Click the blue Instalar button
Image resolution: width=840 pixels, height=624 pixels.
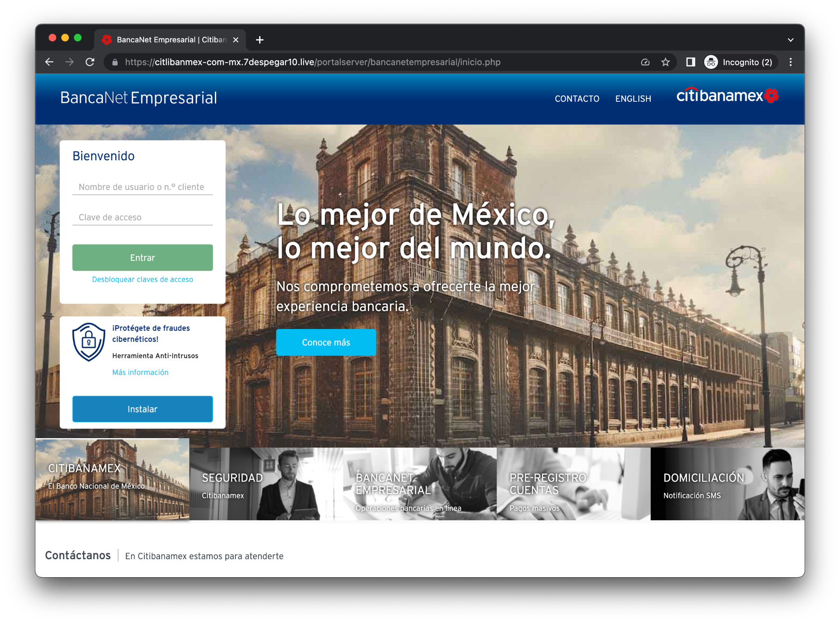coord(142,409)
